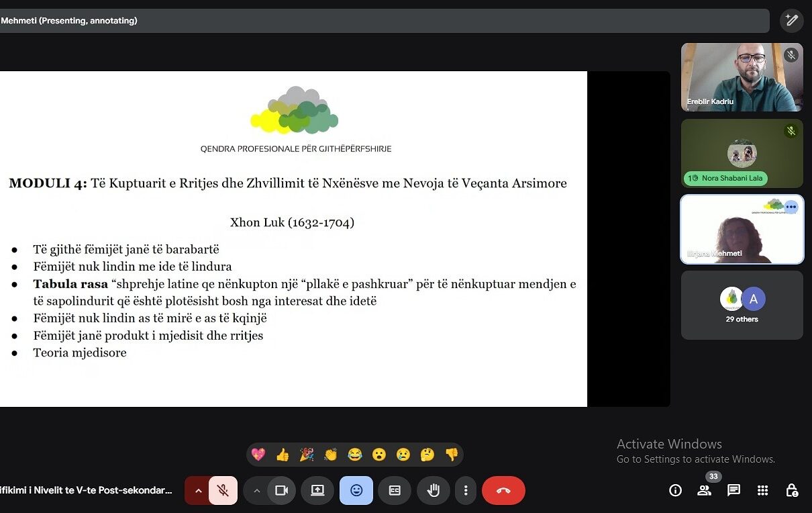This screenshot has height=513, width=812.
Task: Raise hand using the hand button
Action: coord(434,490)
